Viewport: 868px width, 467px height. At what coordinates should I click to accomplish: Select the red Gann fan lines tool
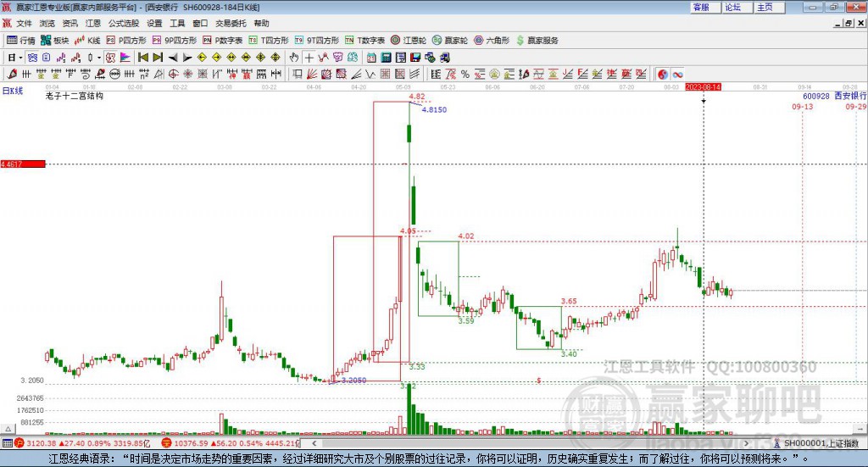[x=312, y=74]
